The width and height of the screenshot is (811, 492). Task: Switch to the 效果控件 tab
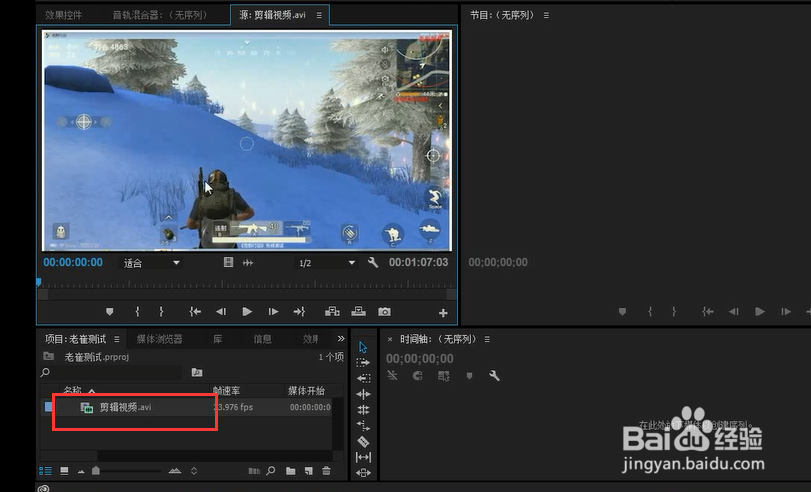(x=63, y=15)
